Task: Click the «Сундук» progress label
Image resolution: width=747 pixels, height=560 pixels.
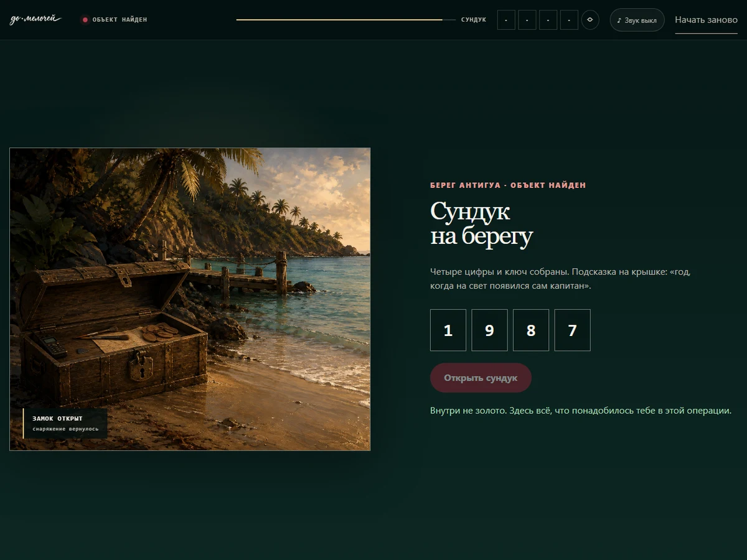Action: coord(474,20)
